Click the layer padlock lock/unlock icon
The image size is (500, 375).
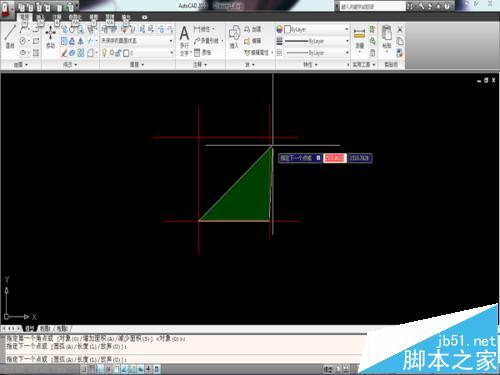click(x=118, y=53)
